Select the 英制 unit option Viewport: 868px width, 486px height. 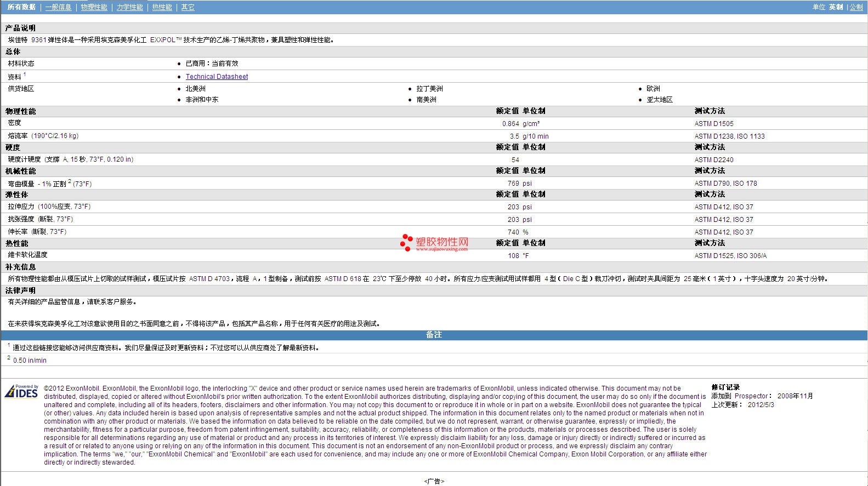tap(836, 7)
